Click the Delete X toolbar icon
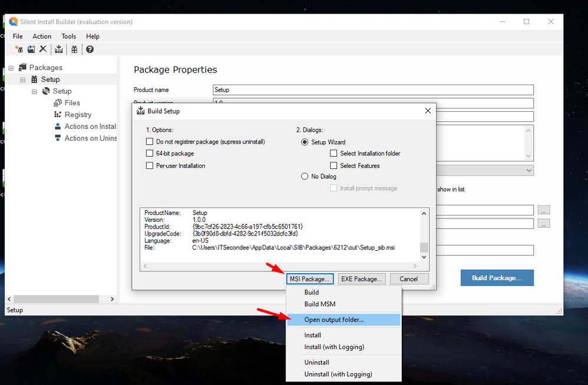 (43, 49)
